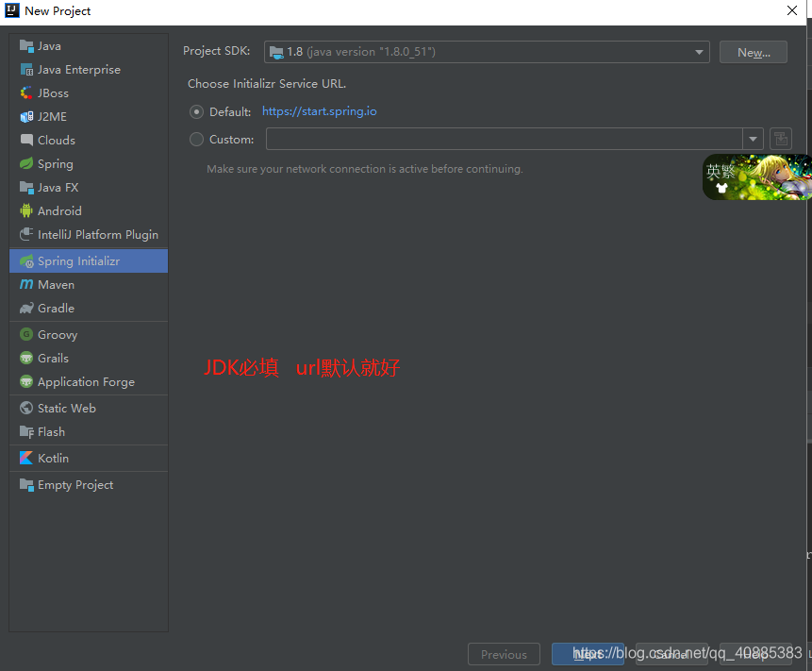Click the Java Enterprise icon

(26, 70)
